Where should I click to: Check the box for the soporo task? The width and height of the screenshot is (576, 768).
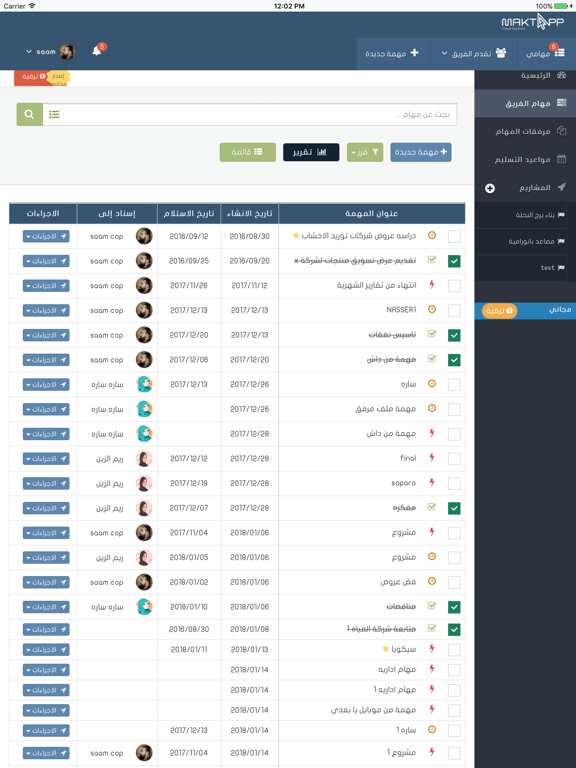[454, 483]
